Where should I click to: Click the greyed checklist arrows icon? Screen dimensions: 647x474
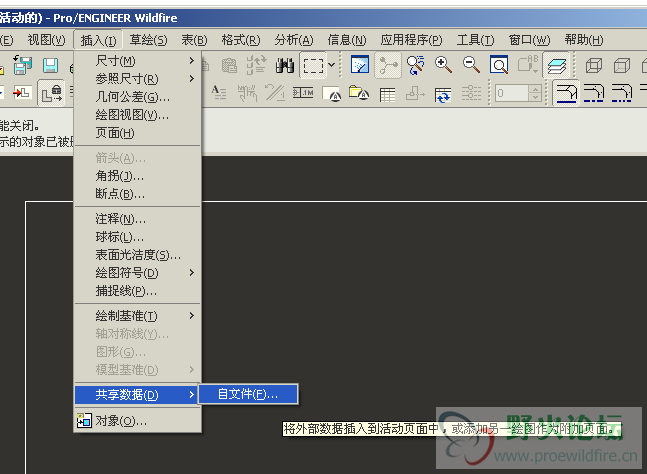click(x=256, y=65)
